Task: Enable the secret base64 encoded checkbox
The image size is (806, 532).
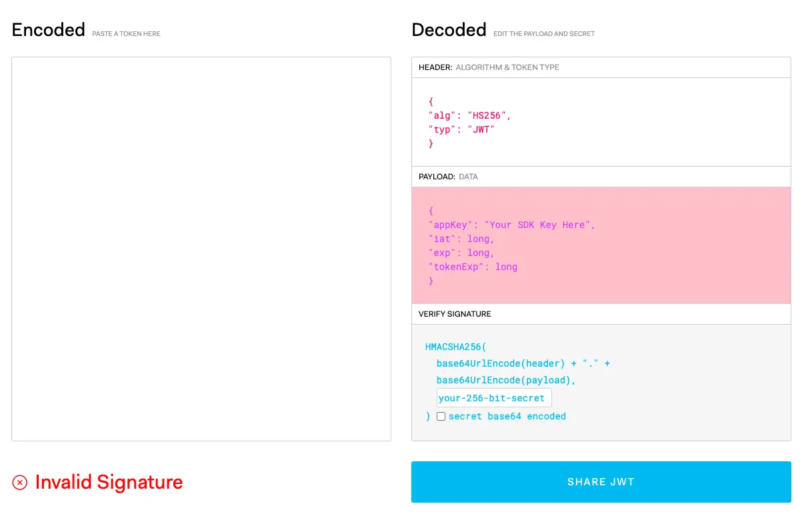Action: [x=441, y=416]
